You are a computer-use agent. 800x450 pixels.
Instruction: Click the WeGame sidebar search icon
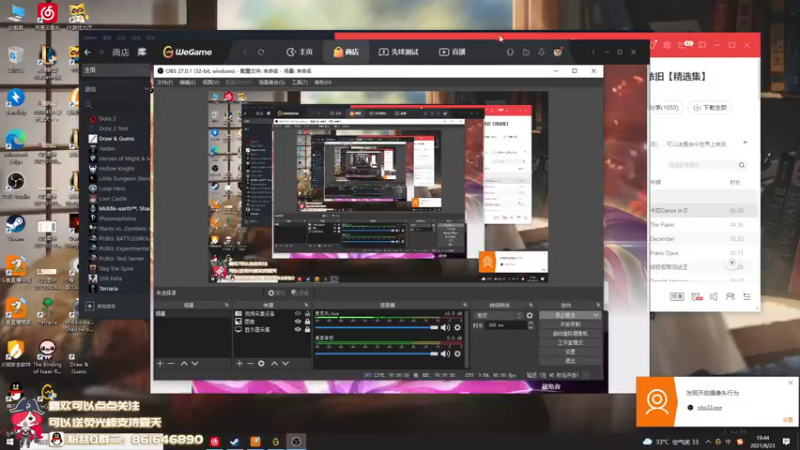[x=89, y=105]
